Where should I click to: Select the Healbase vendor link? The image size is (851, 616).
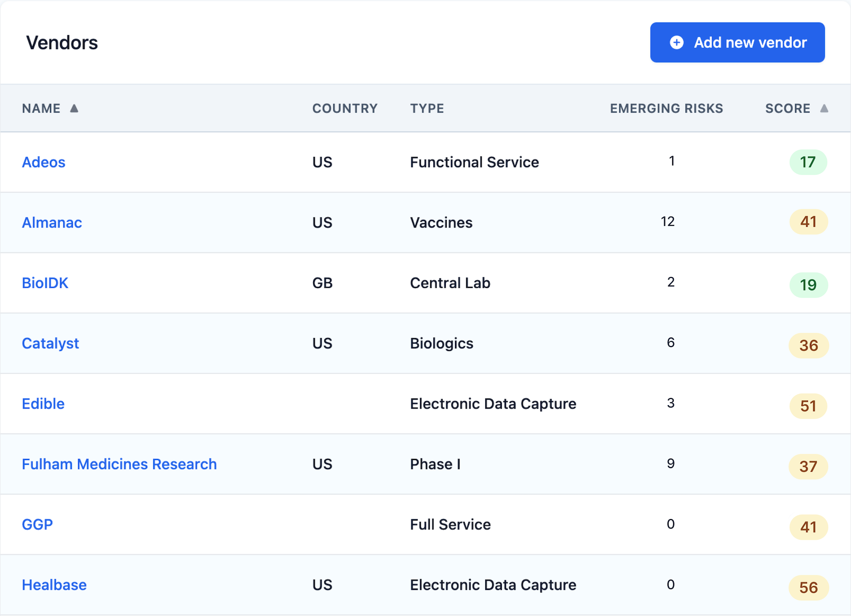pos(54,585)
